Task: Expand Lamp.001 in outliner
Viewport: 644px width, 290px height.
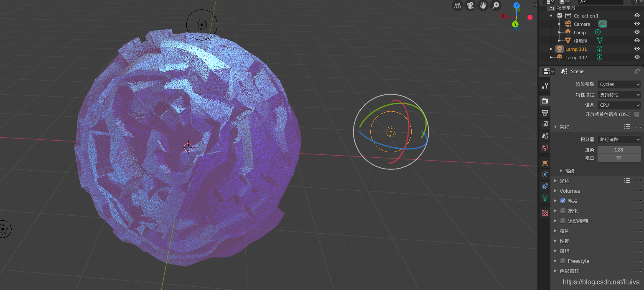Action: pos(552,49)
